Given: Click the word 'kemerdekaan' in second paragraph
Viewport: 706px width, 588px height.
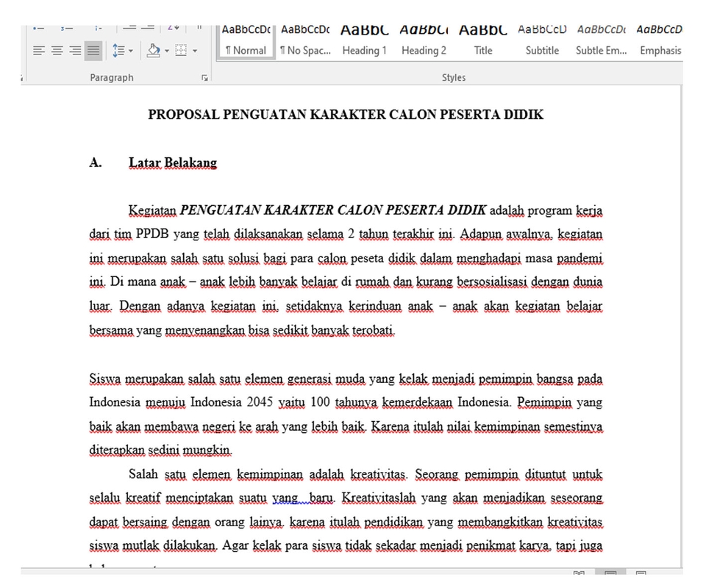Looking at the screenshot, I should (418, 402).
